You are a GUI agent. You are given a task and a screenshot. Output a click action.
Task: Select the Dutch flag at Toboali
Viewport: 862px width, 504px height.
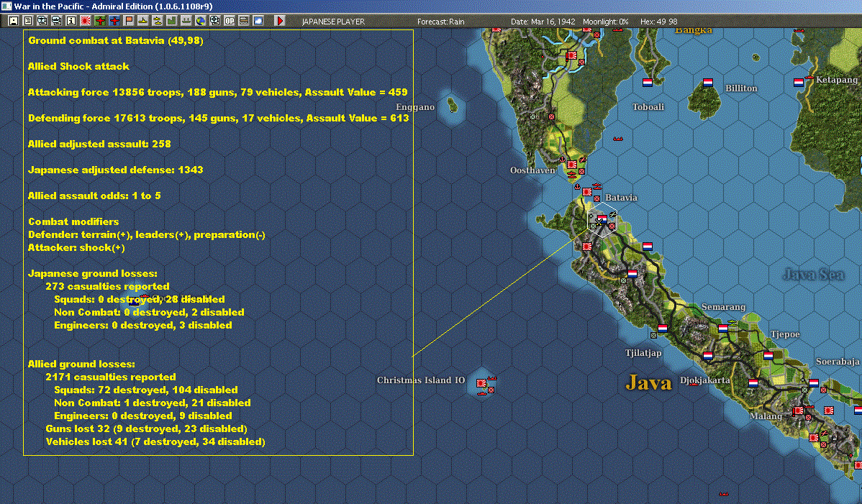click(x=648, y=83)
